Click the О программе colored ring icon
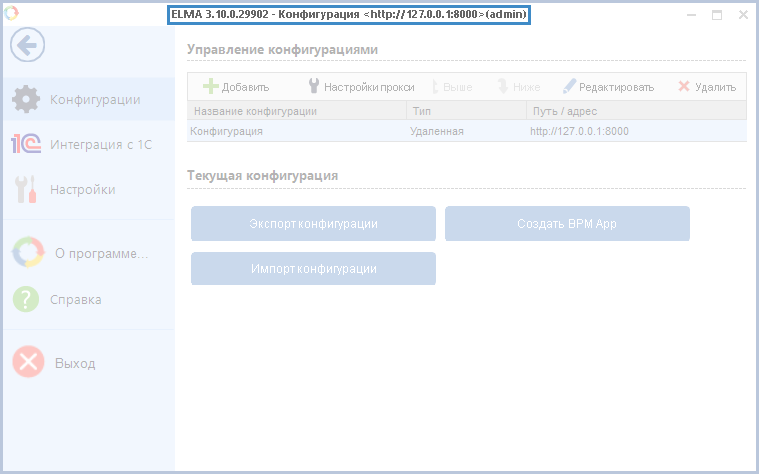The height and width of the screenshot is (474, 759). tap(28, 252)
